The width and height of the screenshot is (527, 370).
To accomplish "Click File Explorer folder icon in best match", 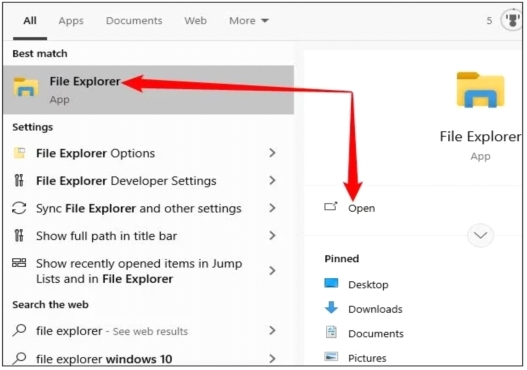I will (x=26, y=87).
